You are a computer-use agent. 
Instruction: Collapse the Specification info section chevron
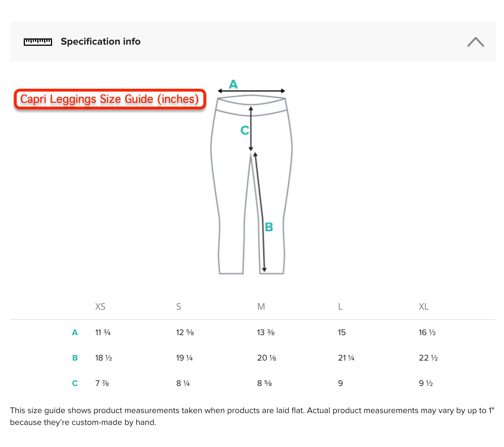pyautogui.click(x=475, y=42)
